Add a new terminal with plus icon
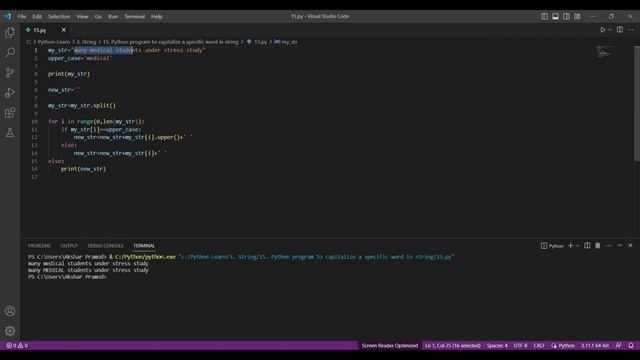The image size is (640, 360). coord(571,245)
